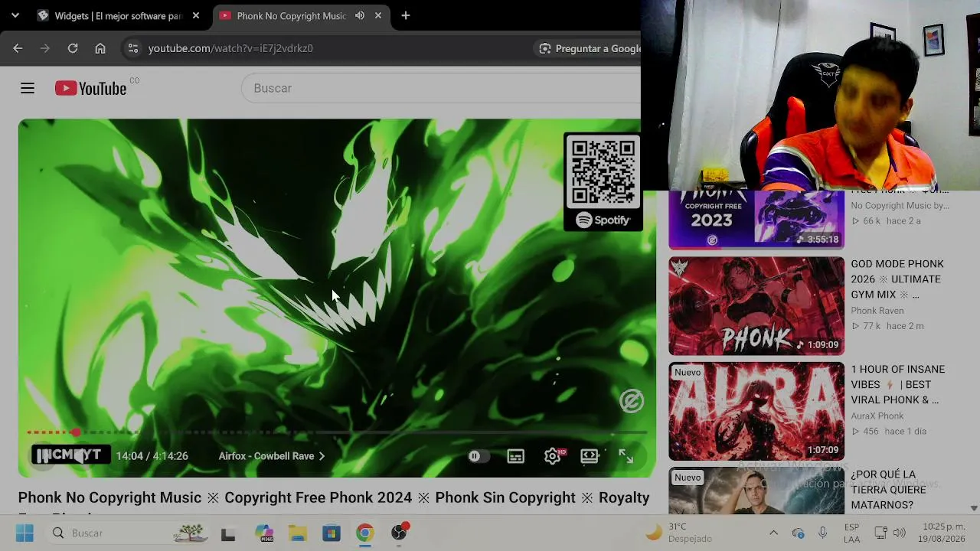980x551 pixels.
Task: Click the 77 k views text
Action: click(x=871, y=326)
